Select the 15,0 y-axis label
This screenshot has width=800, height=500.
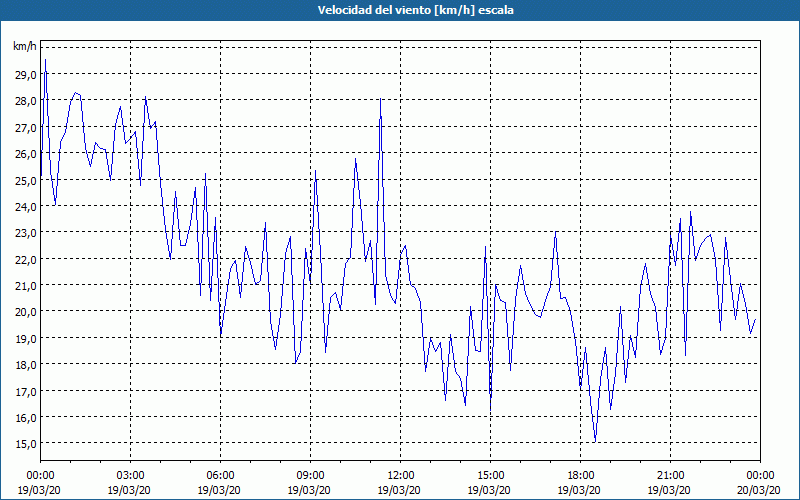point(26,444)
